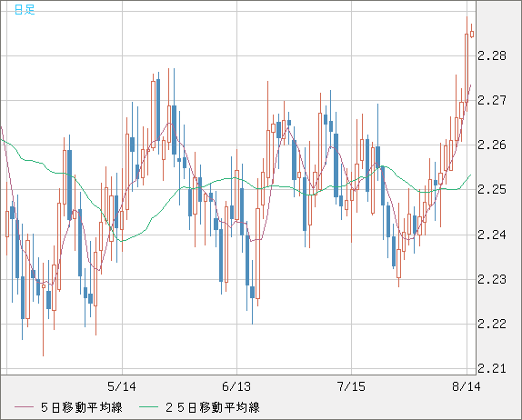Select the 2.23 price axis label
The height and width of the screenshot is (420, 522).
pyautogui.click(x=492, y=279)
